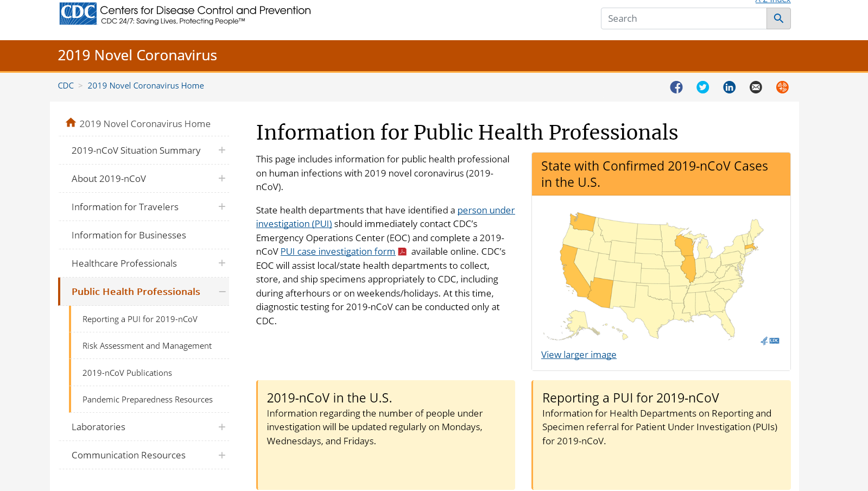The height and width of the screenshot is (491, 868).
Task: Click PDF icon beside PUI form link
Action: tap(402, 251)
